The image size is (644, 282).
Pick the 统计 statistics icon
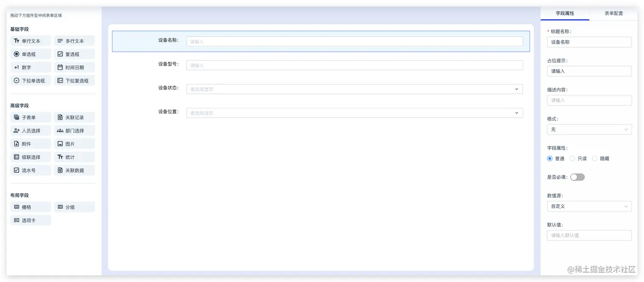coord(60,157)
